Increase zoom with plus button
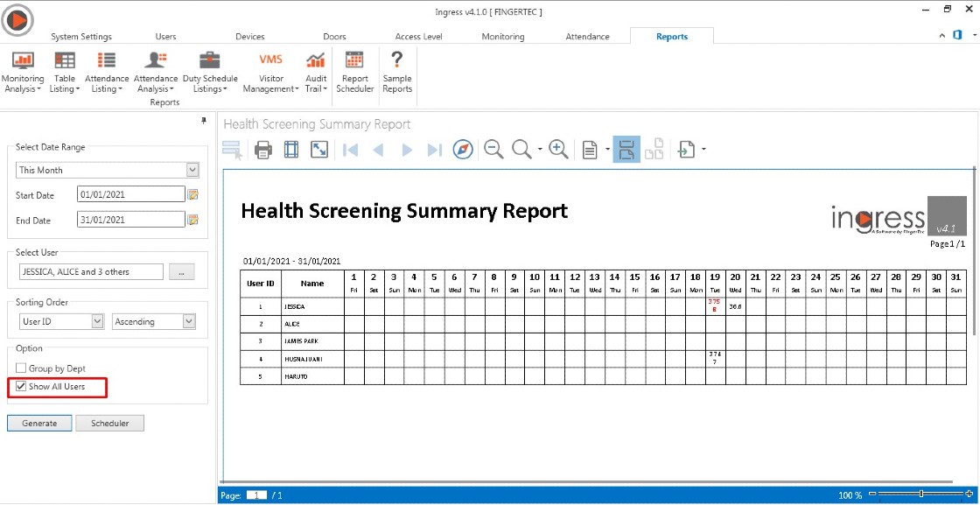Image resolution: width=980 pixels, height=505 pixels. click(969, 494)
